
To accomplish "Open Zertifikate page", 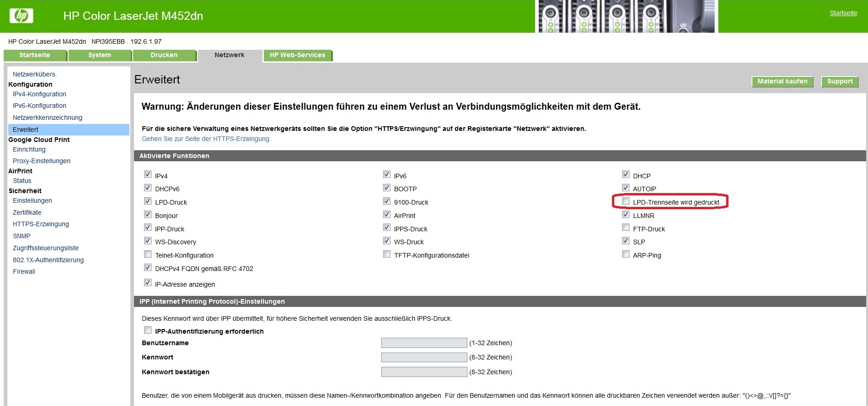I will click(x=27, y=212).
